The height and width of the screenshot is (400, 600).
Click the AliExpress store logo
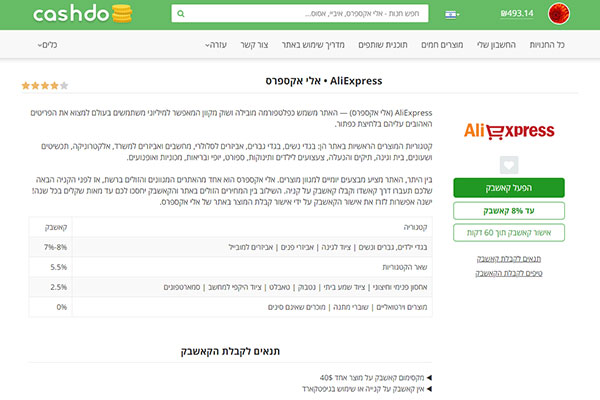point(509,131)
